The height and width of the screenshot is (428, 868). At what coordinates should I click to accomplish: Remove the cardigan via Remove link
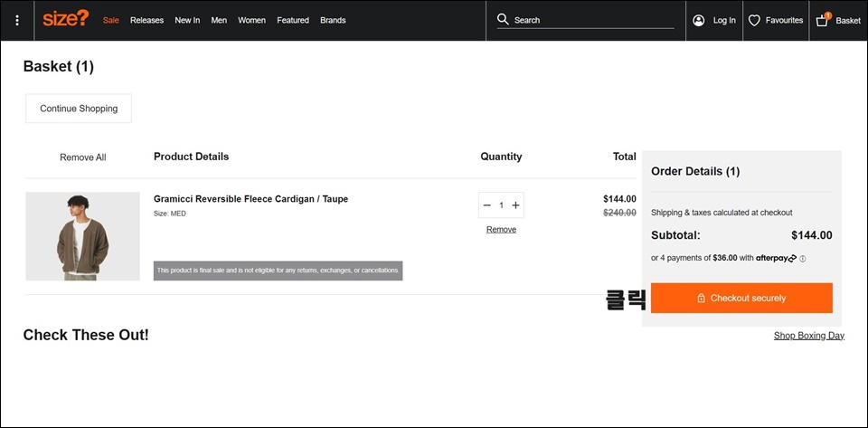point(501,230)
